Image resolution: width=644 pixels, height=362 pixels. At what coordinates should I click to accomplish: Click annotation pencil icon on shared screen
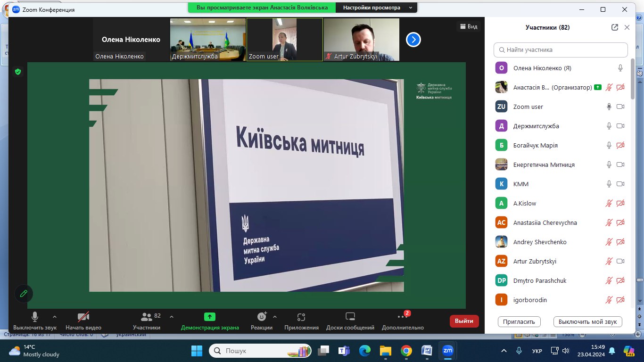[24, 293]
